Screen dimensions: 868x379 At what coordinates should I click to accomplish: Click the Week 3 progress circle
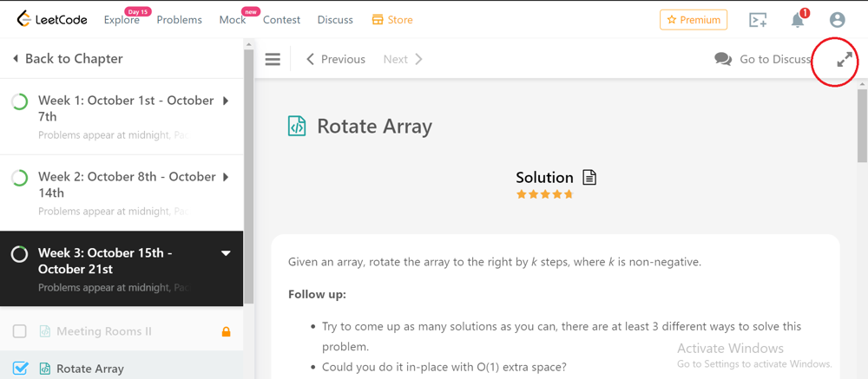(19, 254)
